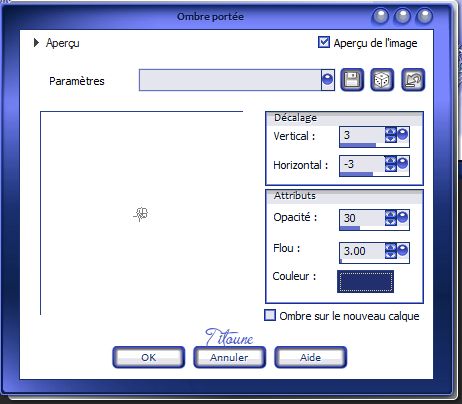Click the round slider knob beside Flou
Image resolution: width=462 pixels, height=404 pixels.
[403, 250]
